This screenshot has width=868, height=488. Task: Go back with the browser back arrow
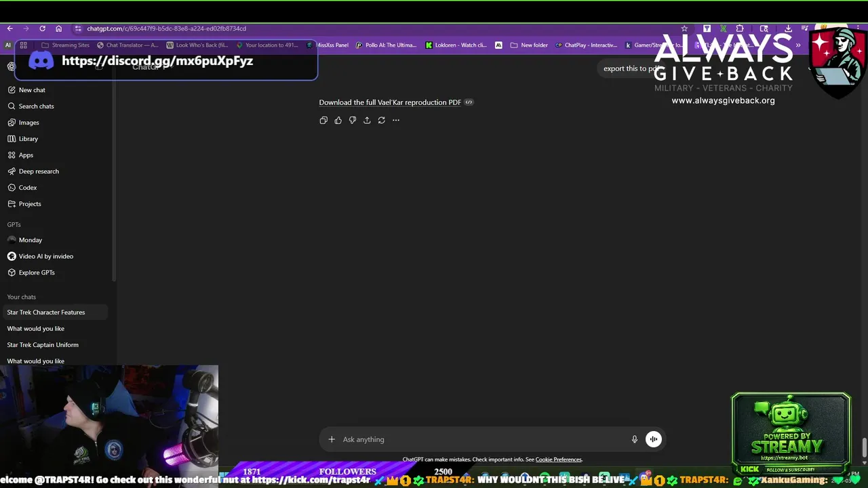click(x=9, y=28)
